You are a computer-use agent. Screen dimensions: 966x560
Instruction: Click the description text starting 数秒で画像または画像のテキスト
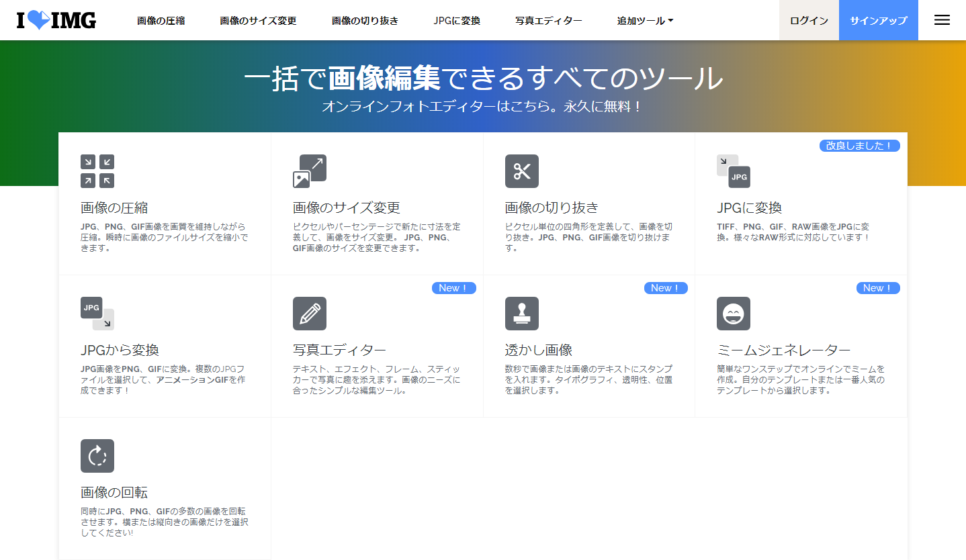(588, 380)
